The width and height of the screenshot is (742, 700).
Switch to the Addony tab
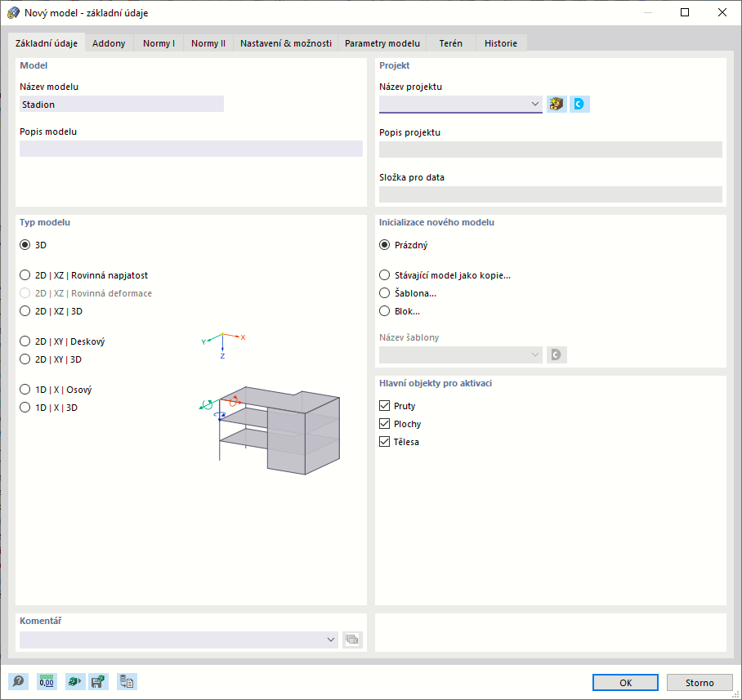109,43
